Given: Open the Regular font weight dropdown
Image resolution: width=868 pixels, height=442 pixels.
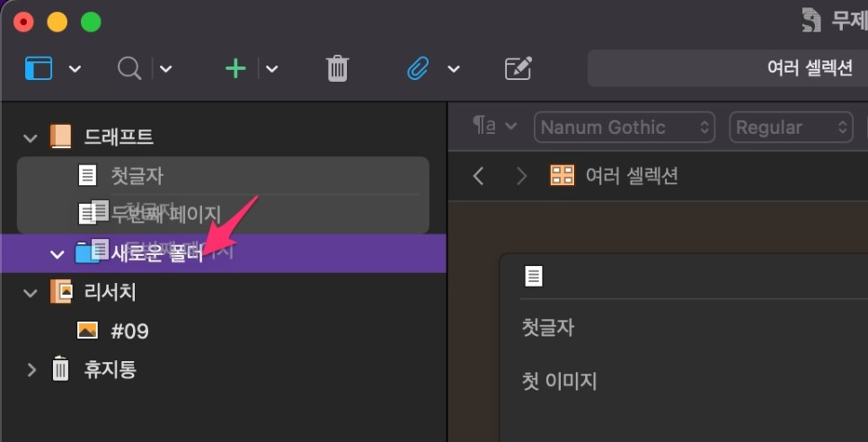Looking at the screenshot, I should (791, 128).
